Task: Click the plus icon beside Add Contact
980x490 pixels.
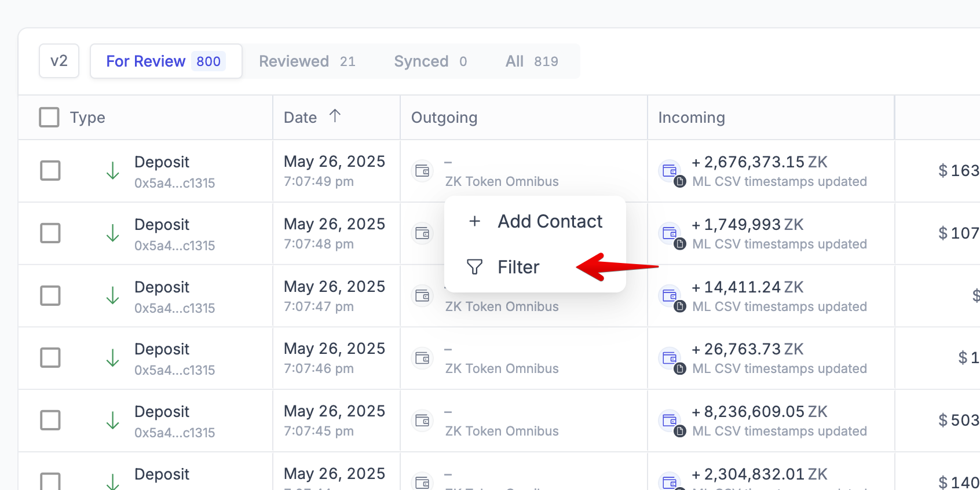Action: [x=474, y=221]
